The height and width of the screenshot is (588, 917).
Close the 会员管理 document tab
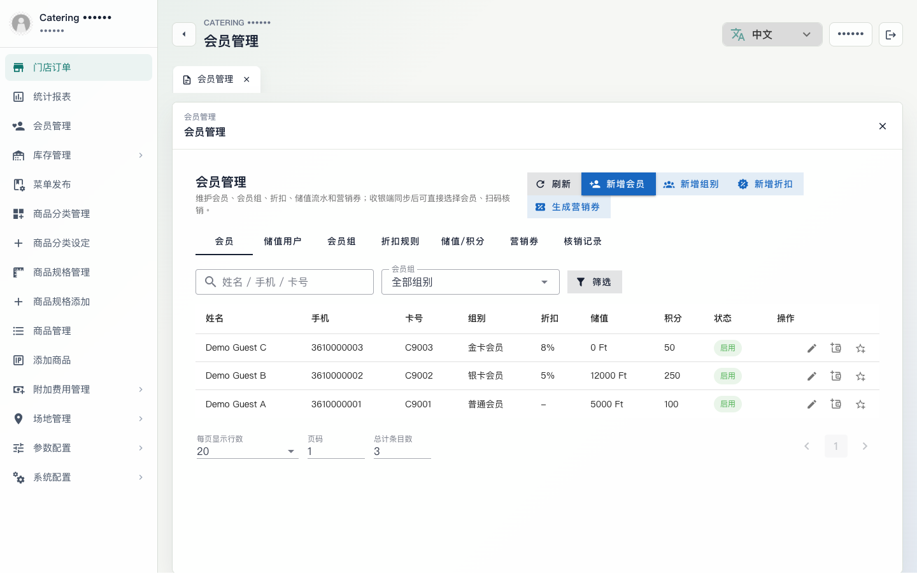(246, 80)
